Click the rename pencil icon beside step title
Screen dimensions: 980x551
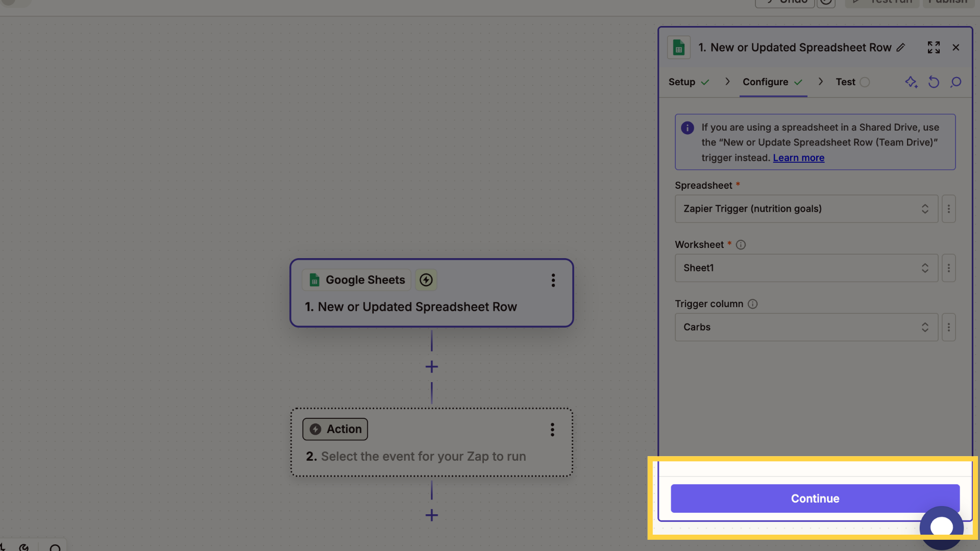[x=901, y=47]
